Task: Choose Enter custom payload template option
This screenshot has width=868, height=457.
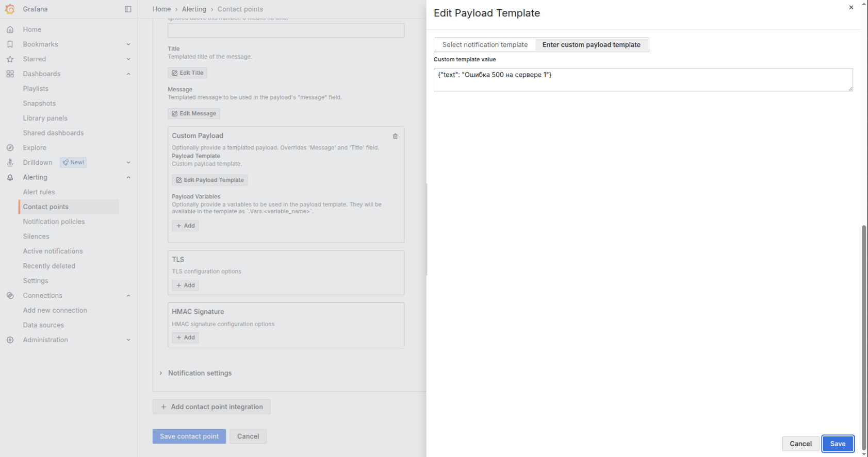Action: [592, 45]
